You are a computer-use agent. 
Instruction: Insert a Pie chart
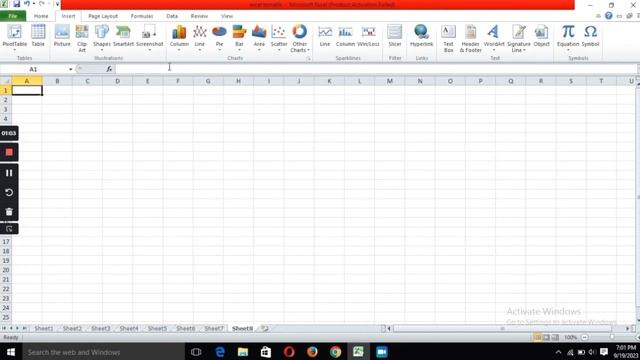pyautogui.click(x=219, y=38)
